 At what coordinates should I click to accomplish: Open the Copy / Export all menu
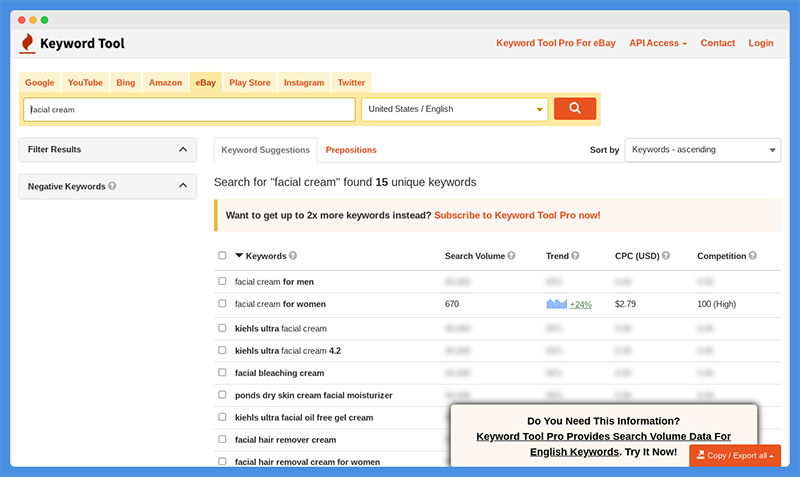[x=735, y=455]
